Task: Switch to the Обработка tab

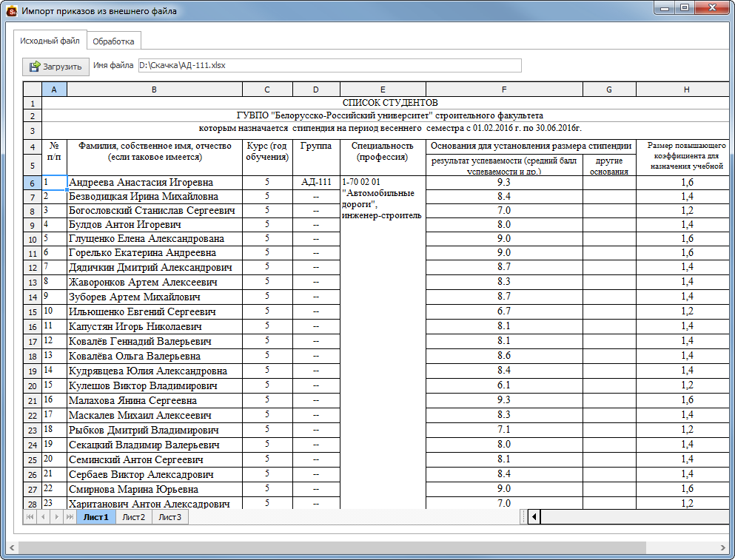Action: (113, 41)
